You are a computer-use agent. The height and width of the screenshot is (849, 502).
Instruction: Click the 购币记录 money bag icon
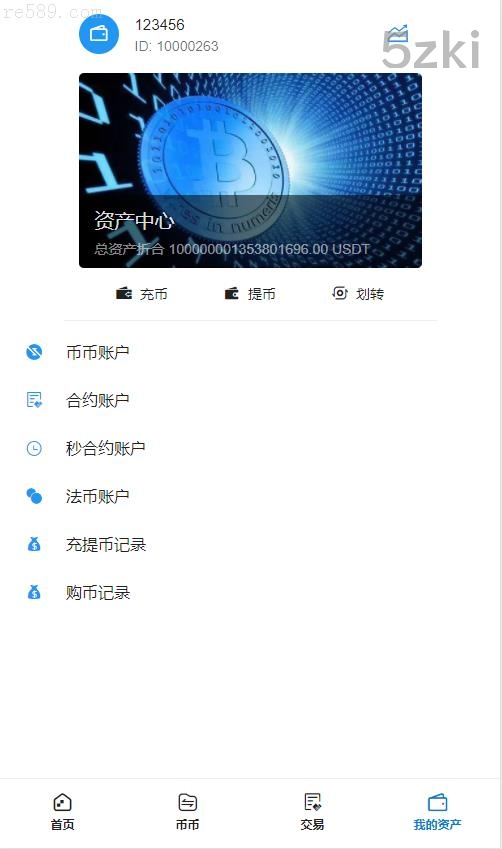[x=34, y=592]
